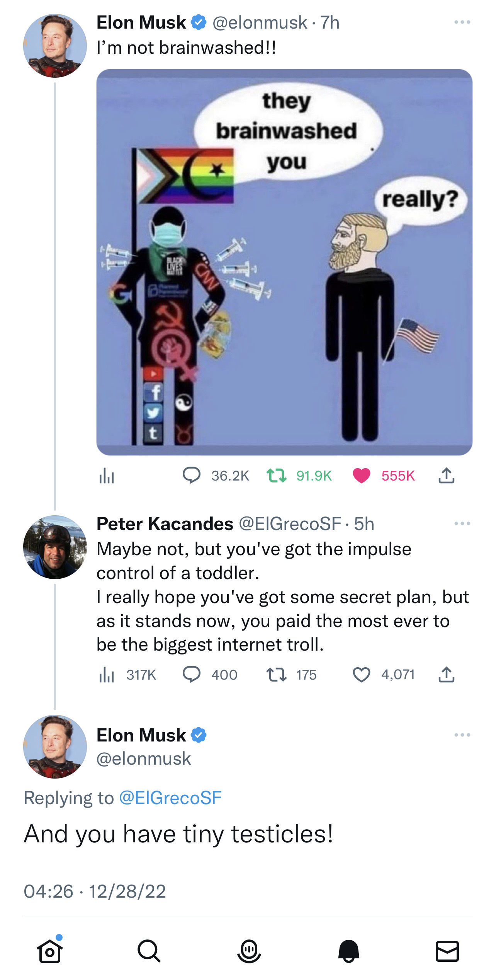Reply to Peter Kacandes's tweet with 400 replies
Image resolution: width=496 pixels, height=980 pixels.
(192, 675)
